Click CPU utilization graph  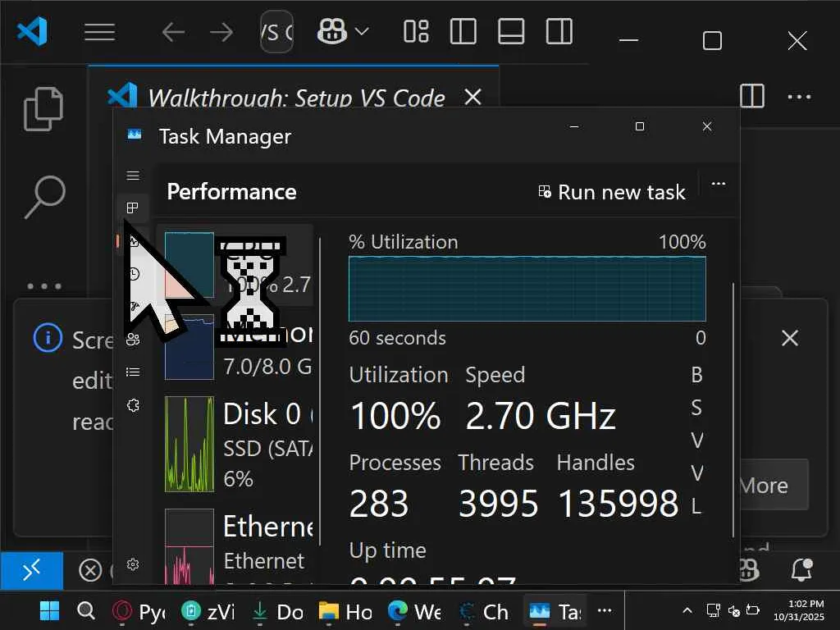[x=527, y=289]
